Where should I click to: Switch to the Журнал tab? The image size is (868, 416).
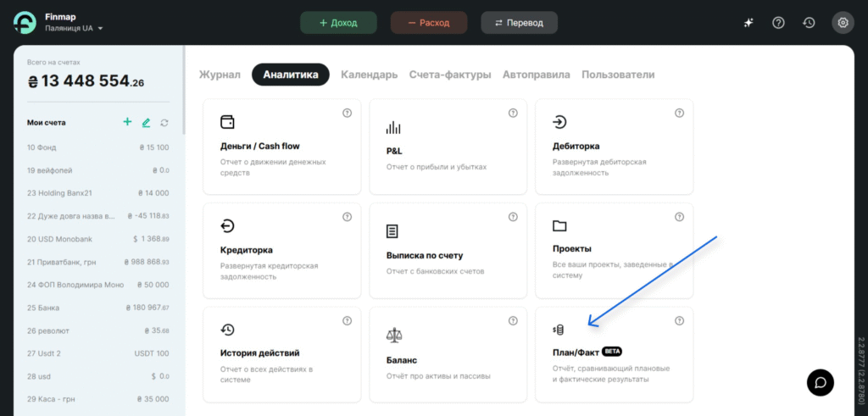(220, 75)
